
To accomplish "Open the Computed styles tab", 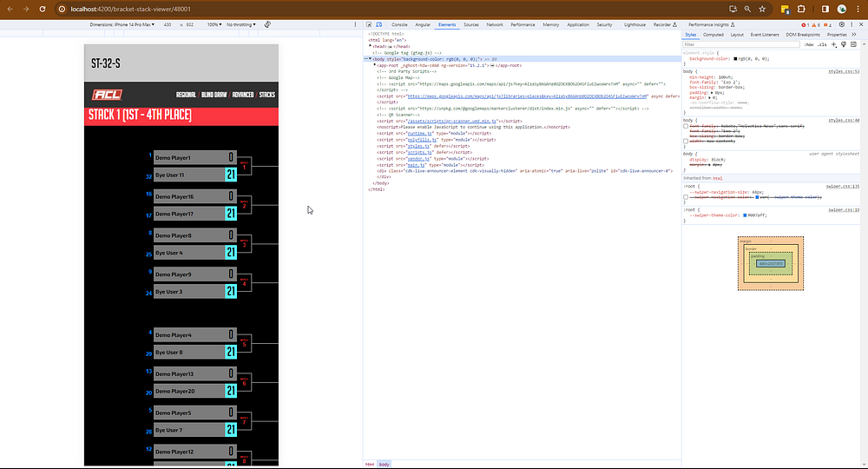I will (x=713, y=35).
